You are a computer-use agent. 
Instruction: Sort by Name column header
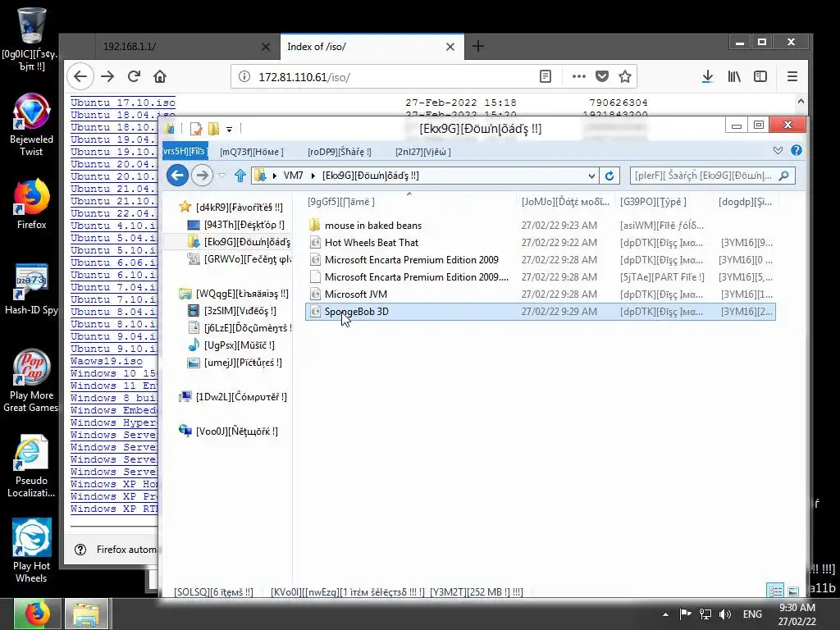point(409,202)
